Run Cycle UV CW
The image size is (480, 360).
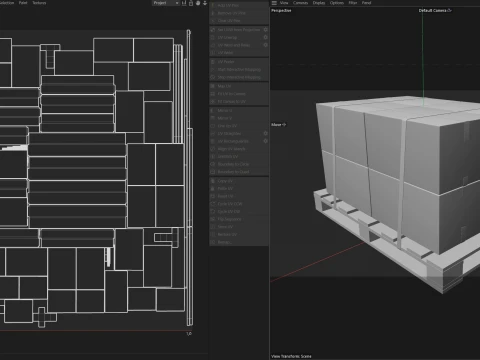pyautogui.click(x=239, y=212)
